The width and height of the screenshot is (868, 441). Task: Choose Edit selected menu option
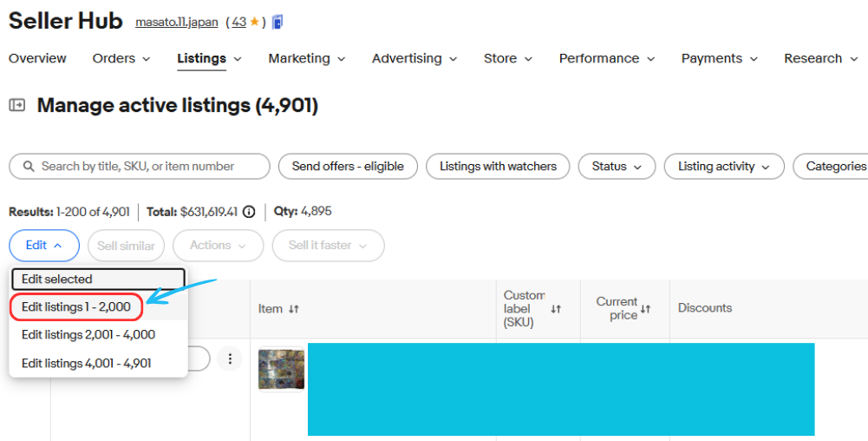(99, 280)
